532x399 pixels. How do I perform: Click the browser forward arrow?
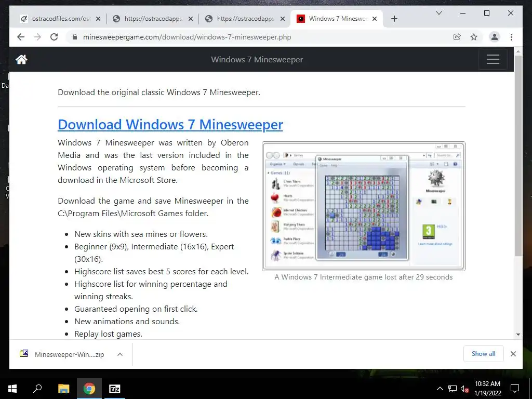pyautogui.click(x=37, y=37)
